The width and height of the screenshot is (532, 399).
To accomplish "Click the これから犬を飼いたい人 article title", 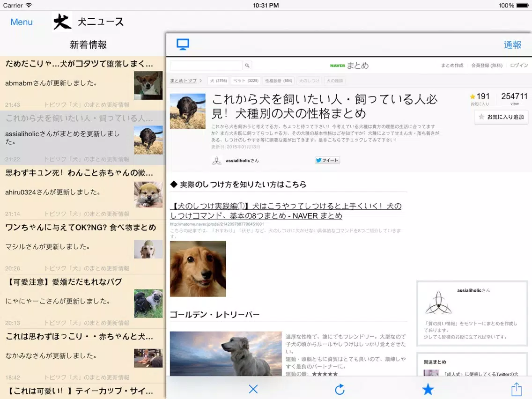I will coord(325,106).
